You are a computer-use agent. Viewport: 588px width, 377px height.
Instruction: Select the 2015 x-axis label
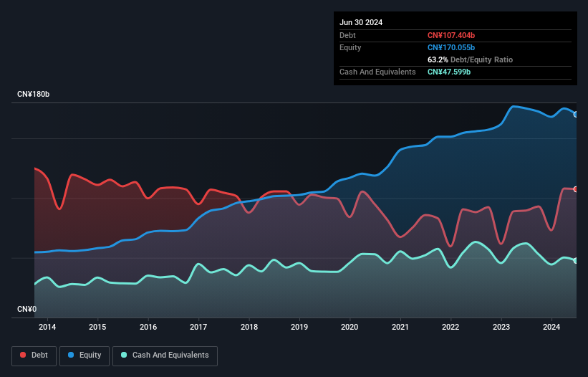click(97, 327)
